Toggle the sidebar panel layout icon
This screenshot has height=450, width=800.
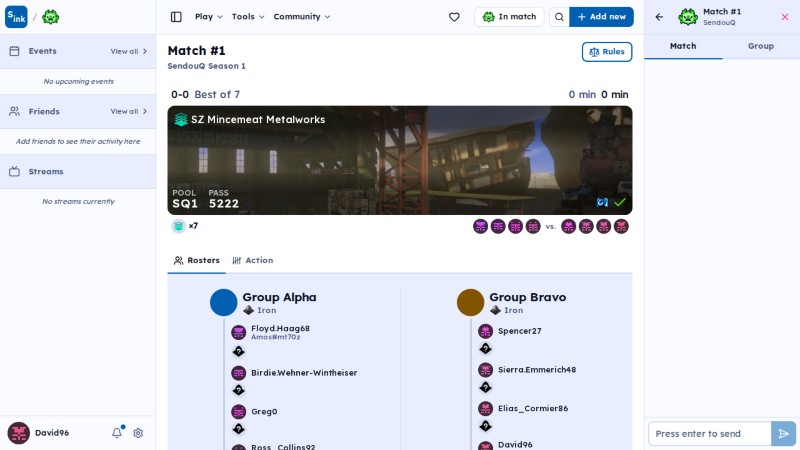[x=176, y=17]
